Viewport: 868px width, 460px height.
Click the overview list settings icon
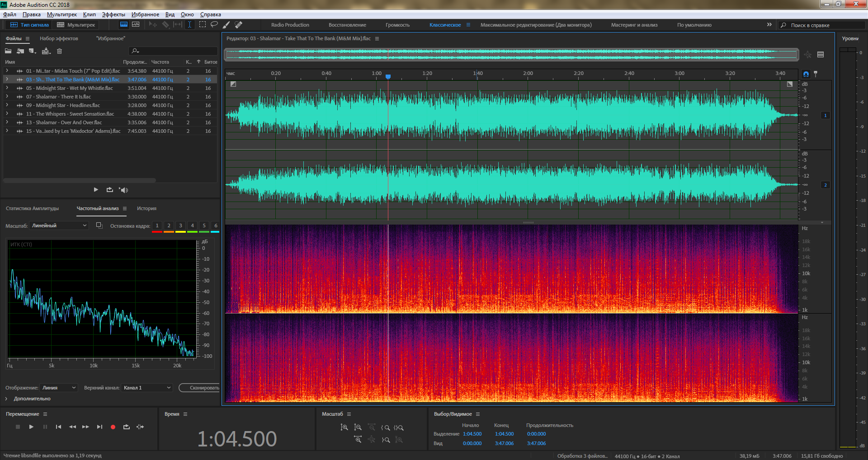click(x=821, y=55)
